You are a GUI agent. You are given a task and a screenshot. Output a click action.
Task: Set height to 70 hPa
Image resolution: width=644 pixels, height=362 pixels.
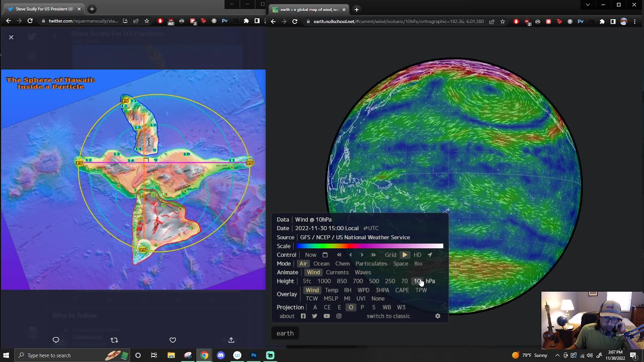pos(405,281)
